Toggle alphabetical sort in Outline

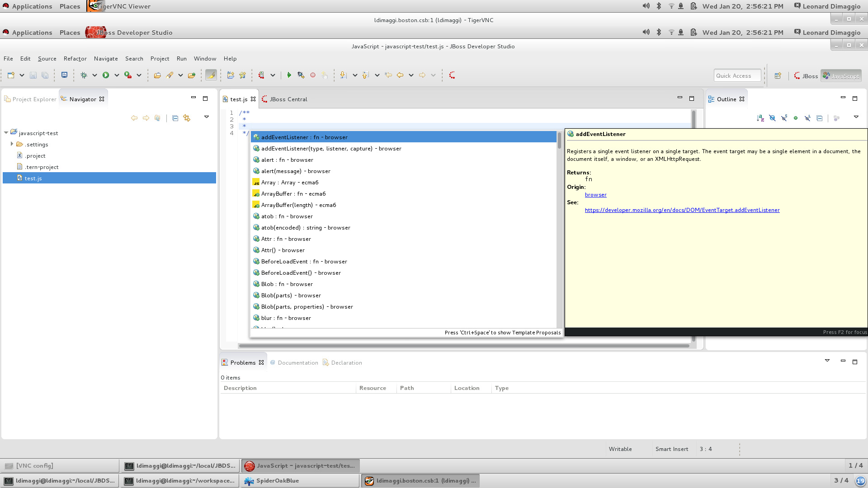point(760,118)
